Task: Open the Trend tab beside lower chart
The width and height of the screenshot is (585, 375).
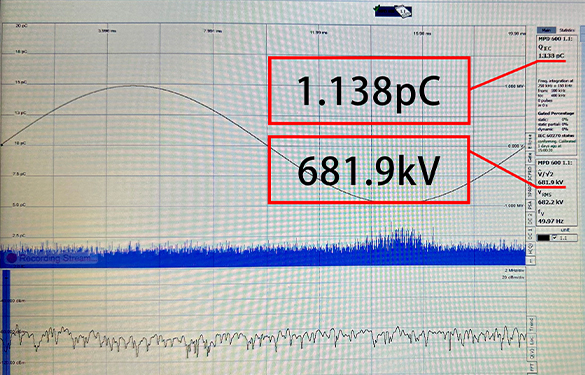Action: coord(531,324)
